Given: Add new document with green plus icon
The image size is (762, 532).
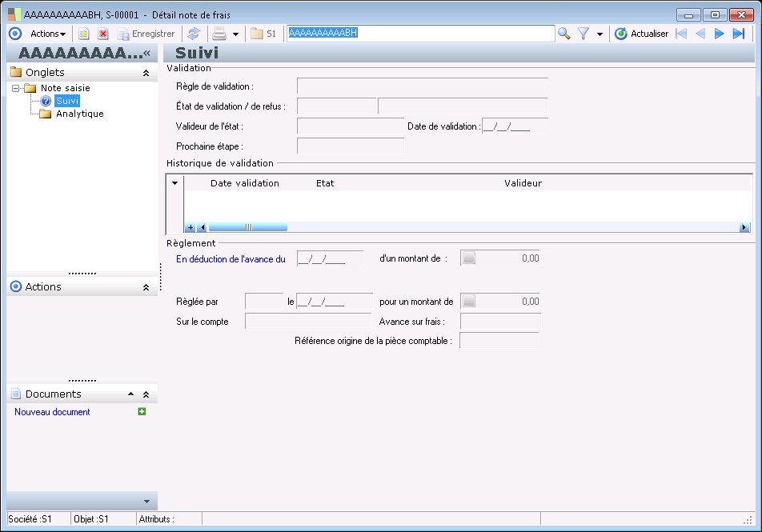Looking at the screenshot, I should [142, 412].
